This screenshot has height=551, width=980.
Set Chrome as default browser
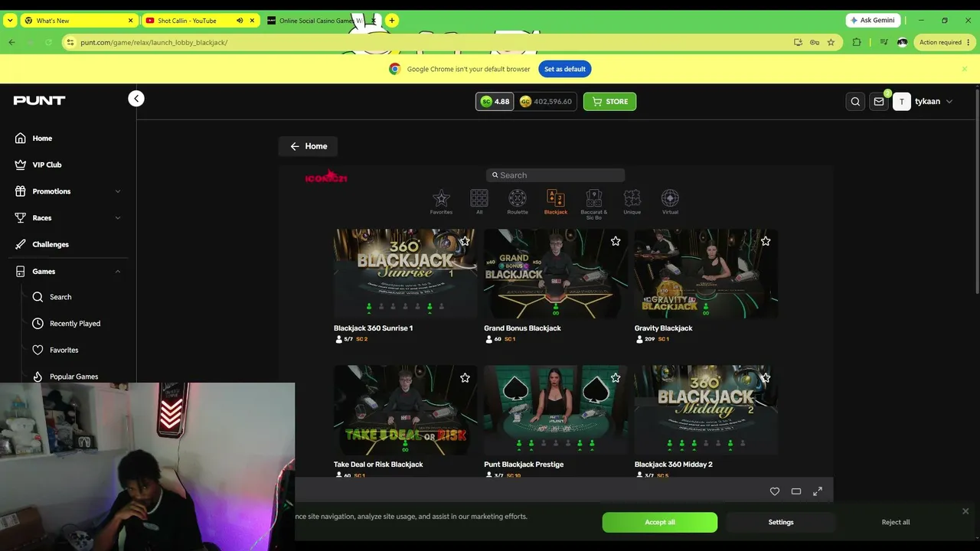(565, 69)
